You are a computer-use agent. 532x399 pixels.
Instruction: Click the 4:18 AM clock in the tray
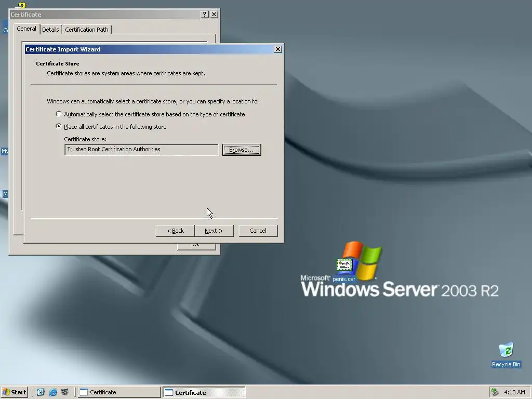click(514, 392)
